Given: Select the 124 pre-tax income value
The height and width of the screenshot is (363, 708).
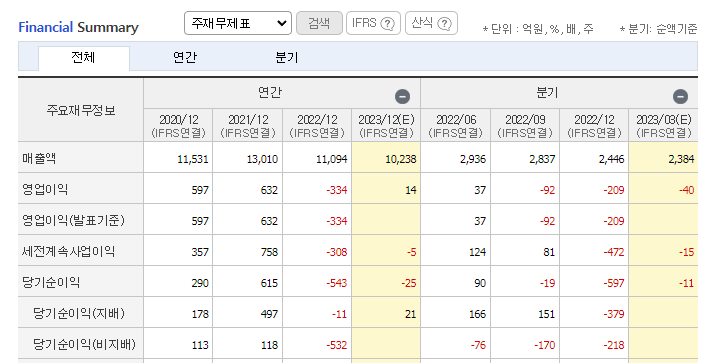Looking at the screenshot, I should click(x=477, y=252).
